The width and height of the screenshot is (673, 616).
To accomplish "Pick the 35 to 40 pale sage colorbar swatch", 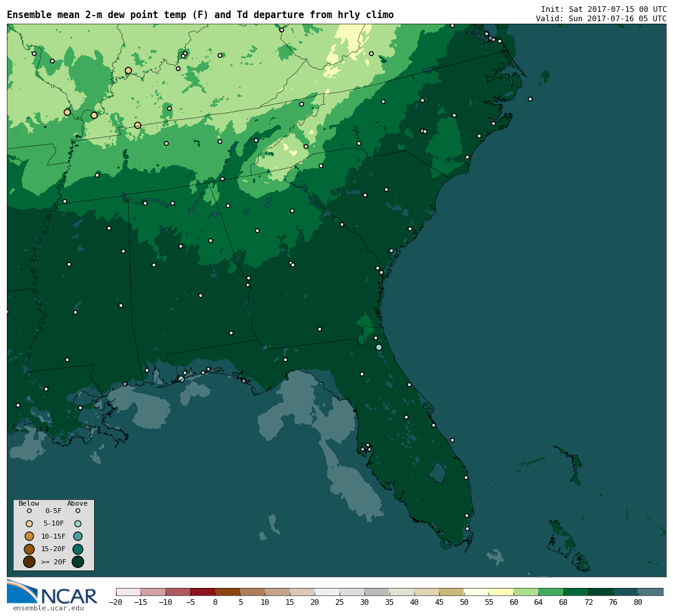I will pyautogui.click(x=402, y=592).
